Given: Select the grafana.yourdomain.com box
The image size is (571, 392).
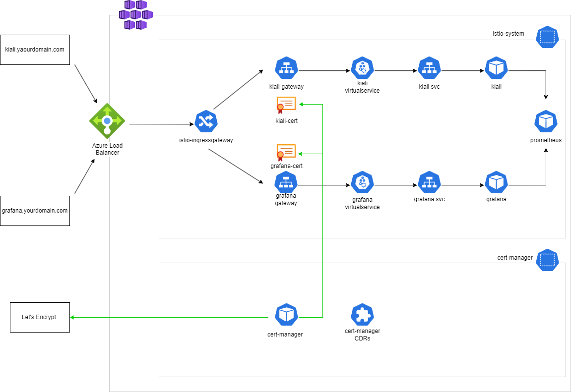Looking at the screenshot, I should pos(35,211).
